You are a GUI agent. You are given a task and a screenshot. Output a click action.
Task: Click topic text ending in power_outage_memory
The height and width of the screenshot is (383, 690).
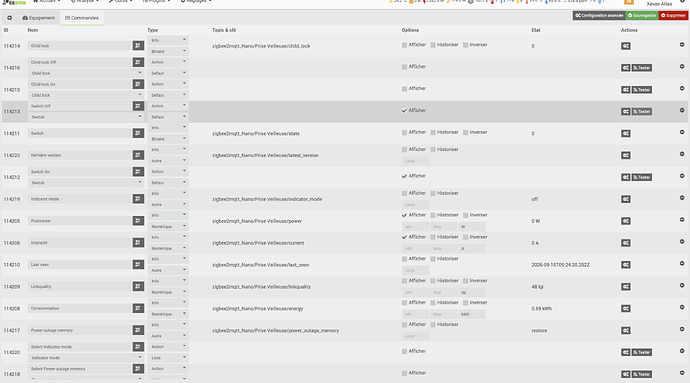pyautogui.click(x=275, y=331)
